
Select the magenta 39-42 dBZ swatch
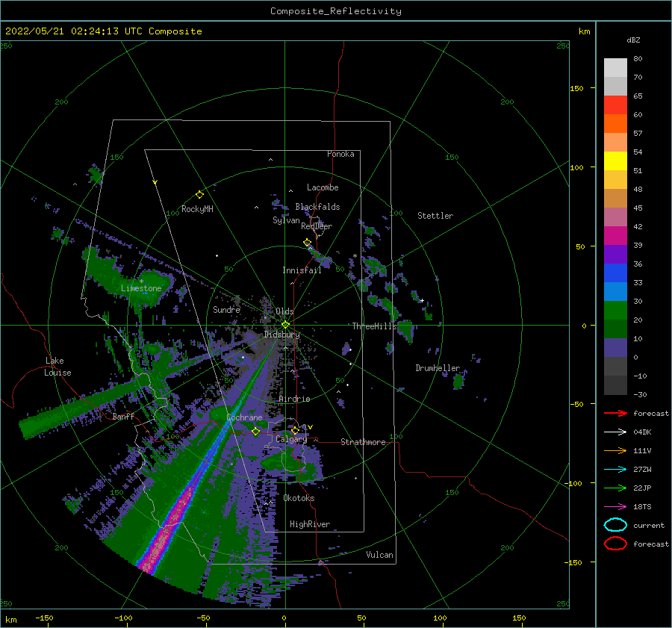point(615,236)
